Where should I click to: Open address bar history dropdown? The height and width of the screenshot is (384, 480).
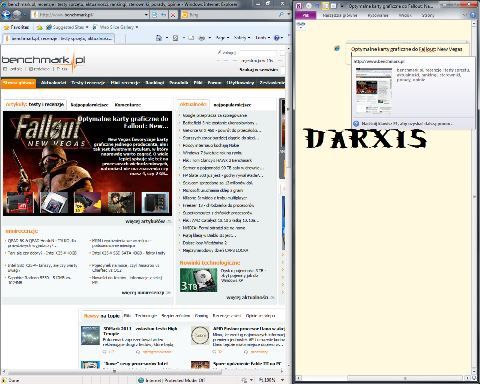[x=146, y=15]
